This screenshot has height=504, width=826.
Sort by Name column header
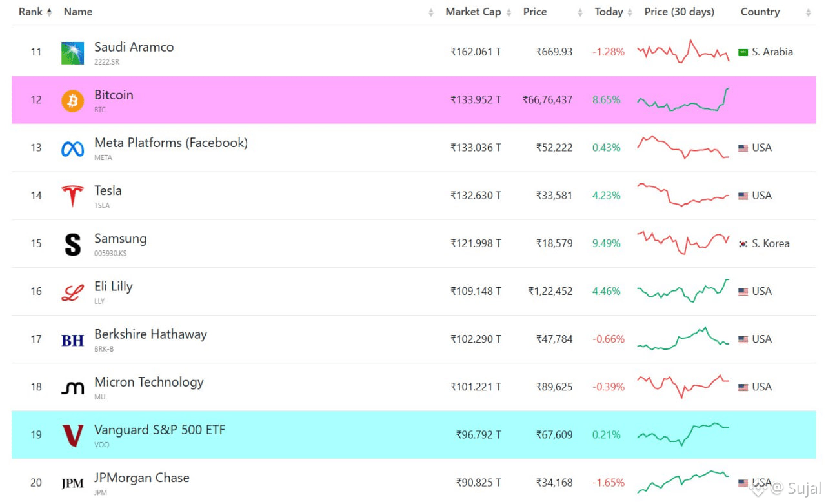point(78,12)
